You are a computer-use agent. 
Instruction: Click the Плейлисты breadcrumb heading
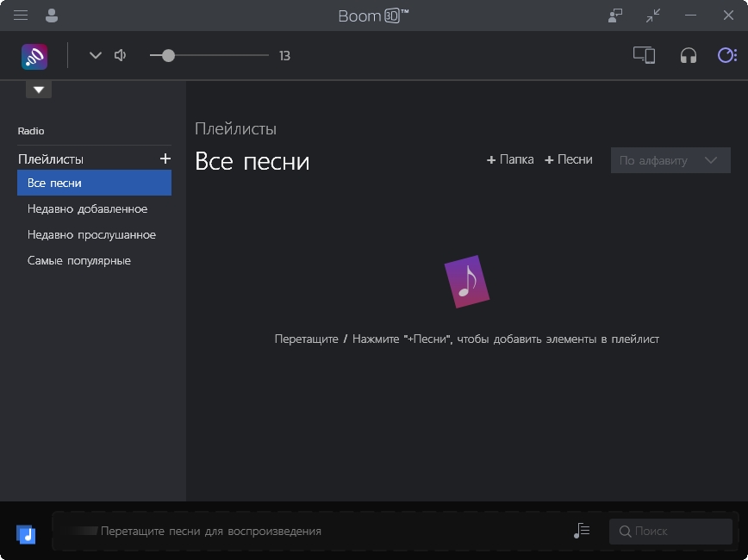235,128
